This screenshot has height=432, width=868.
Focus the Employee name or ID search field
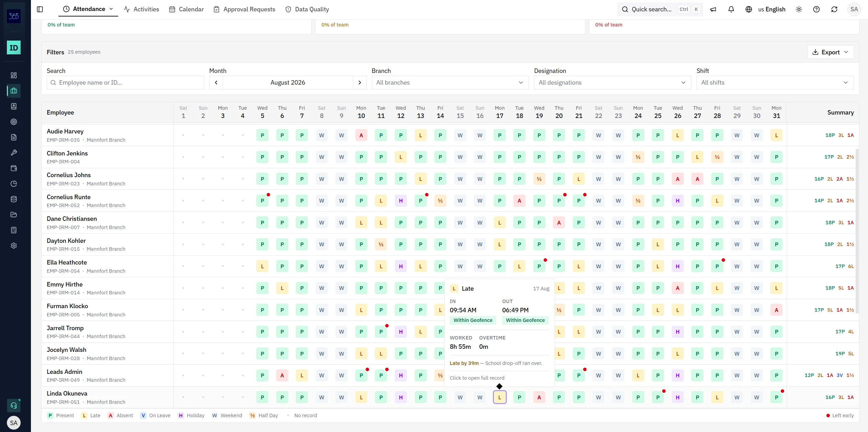pos(125,83)
